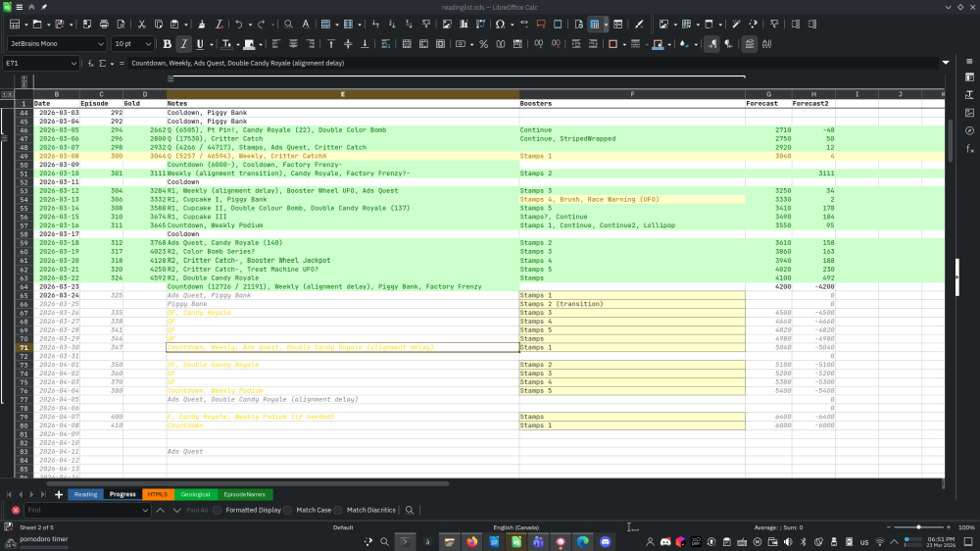The width and height of the screenshot is (980, 551).
Task: Click the Format as Percent icon
Action: click(484, 44)
